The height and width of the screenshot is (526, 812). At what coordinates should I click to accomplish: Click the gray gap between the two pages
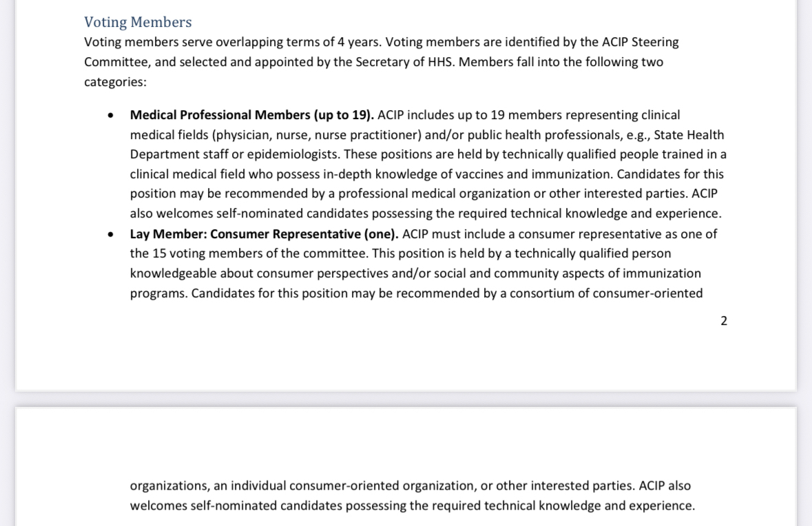pyautogui.click(x=406, y=399)
